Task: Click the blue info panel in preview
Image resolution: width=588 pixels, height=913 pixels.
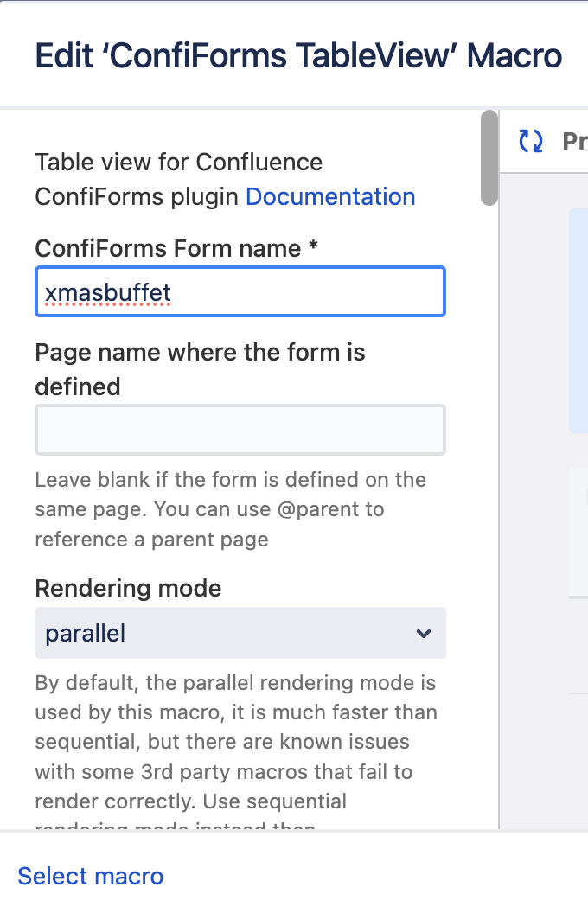Action: coord(578,320)
